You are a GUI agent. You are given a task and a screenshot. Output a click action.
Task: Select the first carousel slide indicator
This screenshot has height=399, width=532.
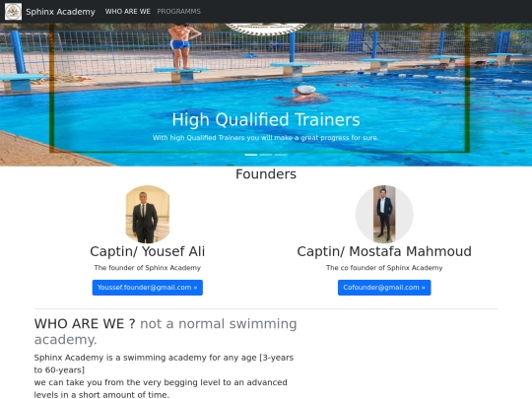point(251,155)
